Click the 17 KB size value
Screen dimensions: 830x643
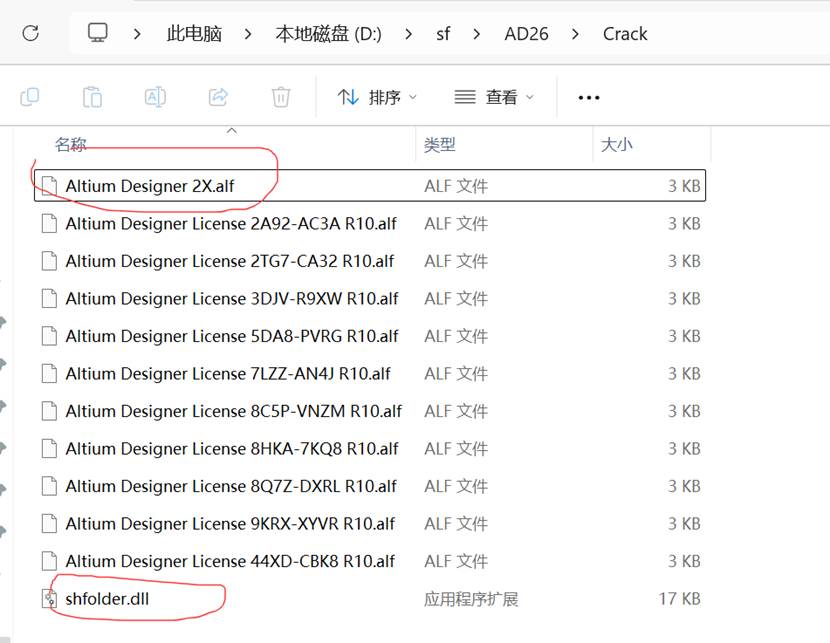680,599
